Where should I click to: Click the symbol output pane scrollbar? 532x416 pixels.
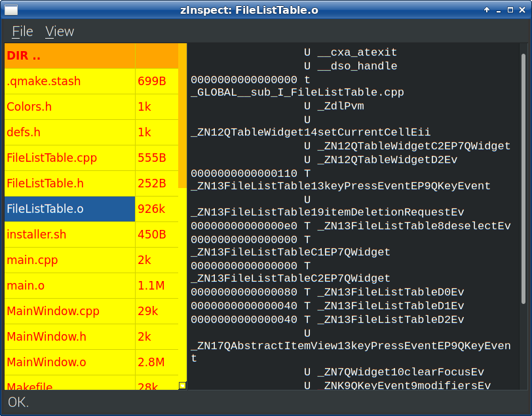click(523, 178)
